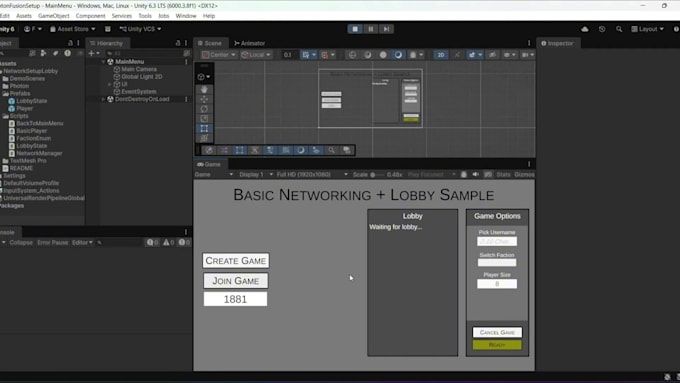This screenshot has width=680, height=383.
Task: Toggle grid snapping in Scene toolbar
Action: click(x=327, y=55)
